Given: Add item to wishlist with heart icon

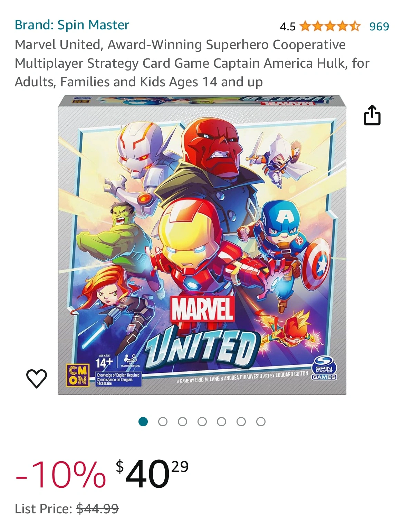Looking at the screenshot, I should coord(37,378).
